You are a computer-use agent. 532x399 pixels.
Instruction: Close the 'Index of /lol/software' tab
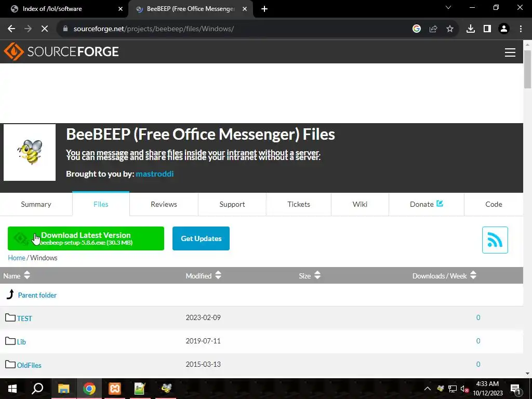point(121,9)
